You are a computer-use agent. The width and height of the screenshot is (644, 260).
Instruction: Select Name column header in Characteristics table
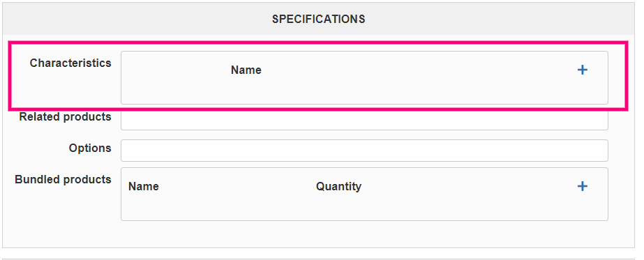point(246,70)
